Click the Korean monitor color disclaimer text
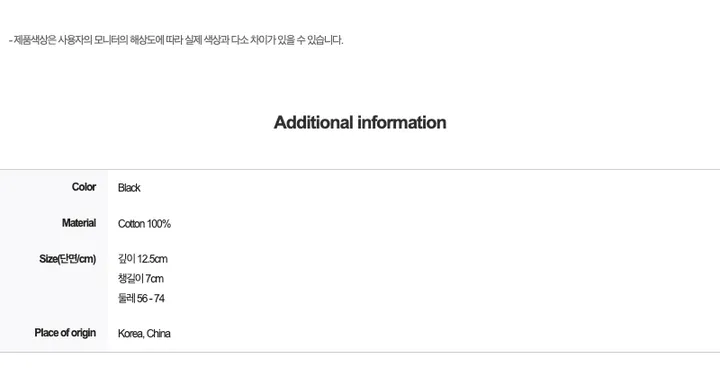This screenshot has width=720, height=384. [176, 40]
